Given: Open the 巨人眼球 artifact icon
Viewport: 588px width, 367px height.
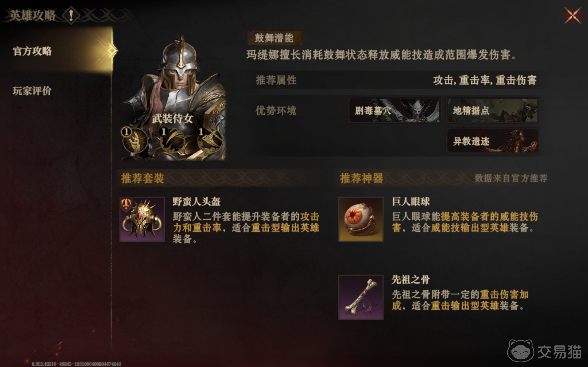Looking at the screenshot, I should click(x=361, y=219).
